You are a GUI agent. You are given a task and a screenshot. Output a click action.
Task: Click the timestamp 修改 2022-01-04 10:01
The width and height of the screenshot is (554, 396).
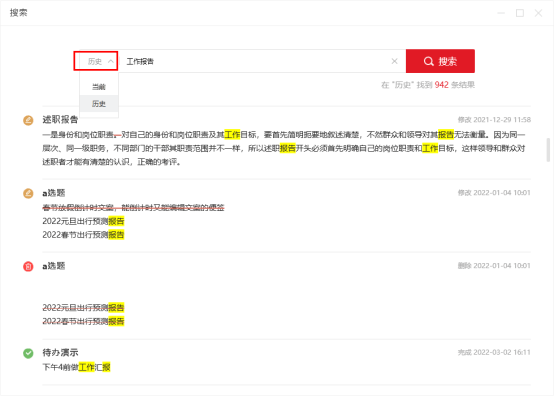pyautogui.click(x=494, y=193)
